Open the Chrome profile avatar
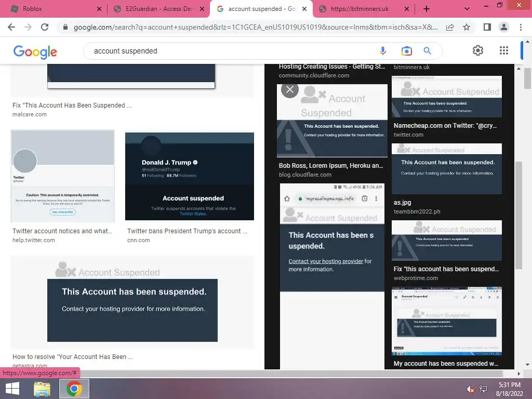 point(504,27)
